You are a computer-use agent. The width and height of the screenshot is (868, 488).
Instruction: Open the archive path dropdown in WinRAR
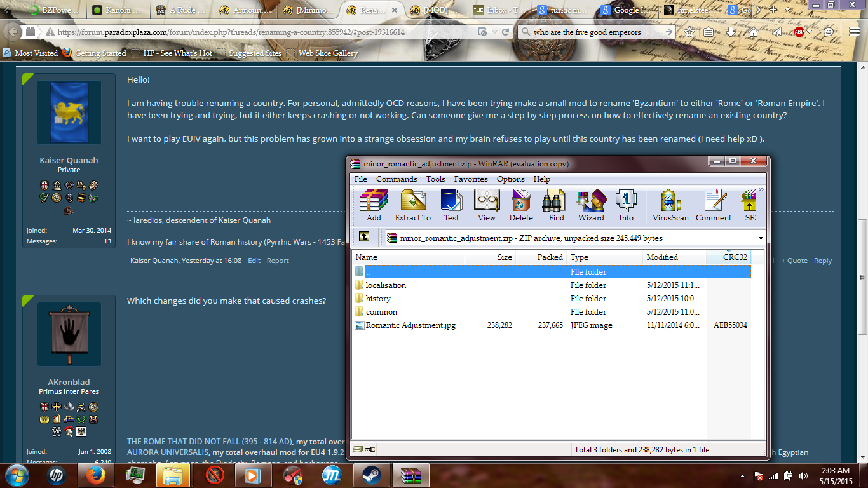pos(761,238)
